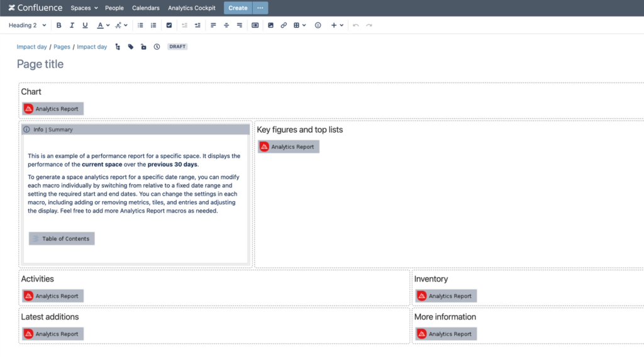Select the Table of Contents macro

62,239
